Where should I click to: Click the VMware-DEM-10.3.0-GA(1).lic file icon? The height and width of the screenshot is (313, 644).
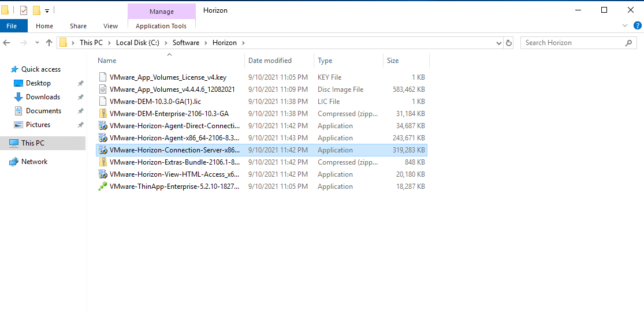tap(103, 102)
